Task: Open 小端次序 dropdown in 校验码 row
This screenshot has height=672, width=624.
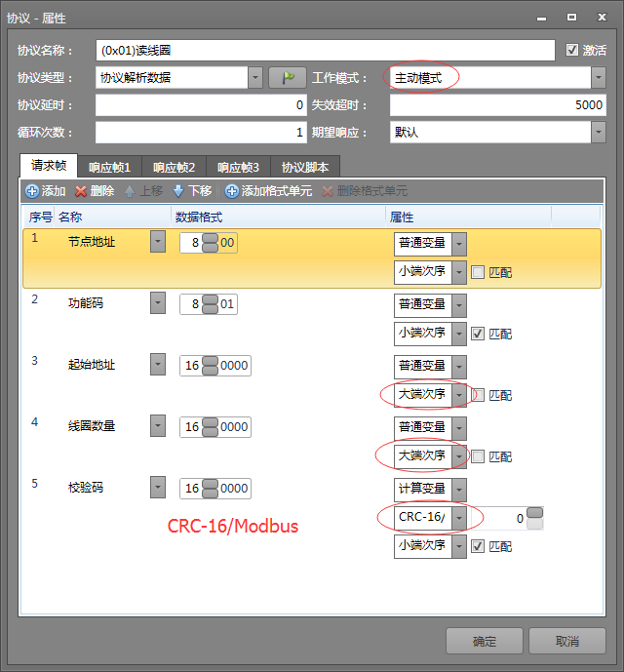Action: tap(459, 546)
